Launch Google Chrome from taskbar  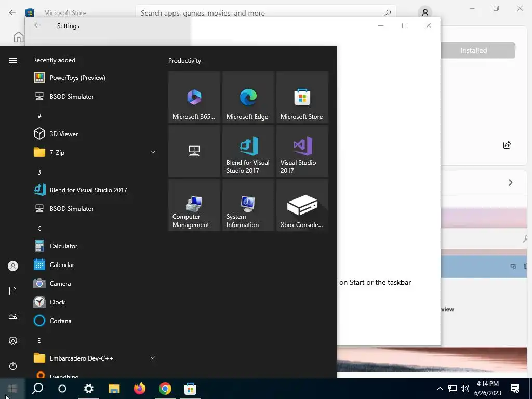tap(165, 389)
